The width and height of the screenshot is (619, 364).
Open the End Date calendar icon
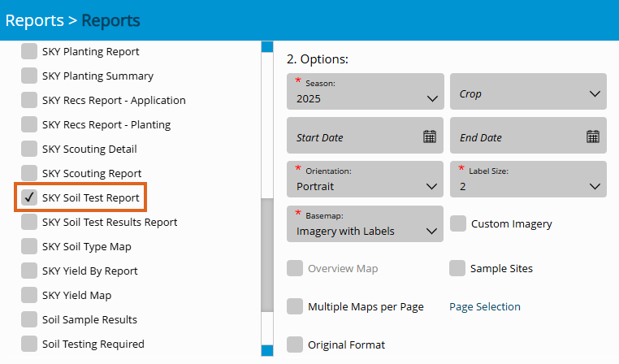click(593, 136)
